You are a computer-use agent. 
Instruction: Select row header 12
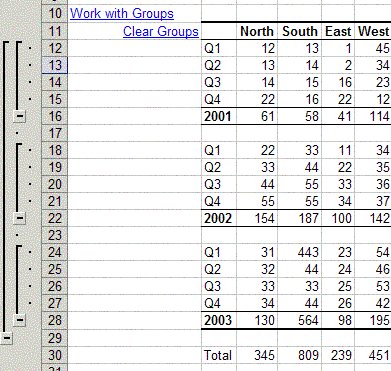(55, 48)
